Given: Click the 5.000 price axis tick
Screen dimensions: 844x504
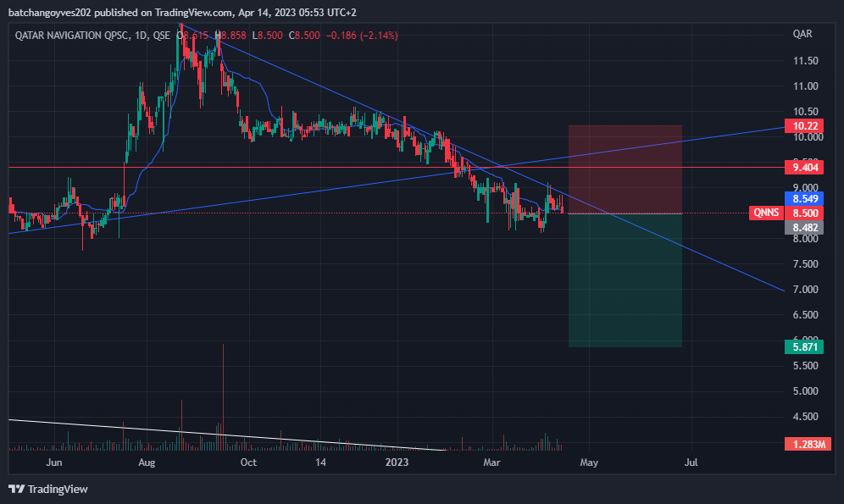Looking at the screenshot, I should click(805, 391).
